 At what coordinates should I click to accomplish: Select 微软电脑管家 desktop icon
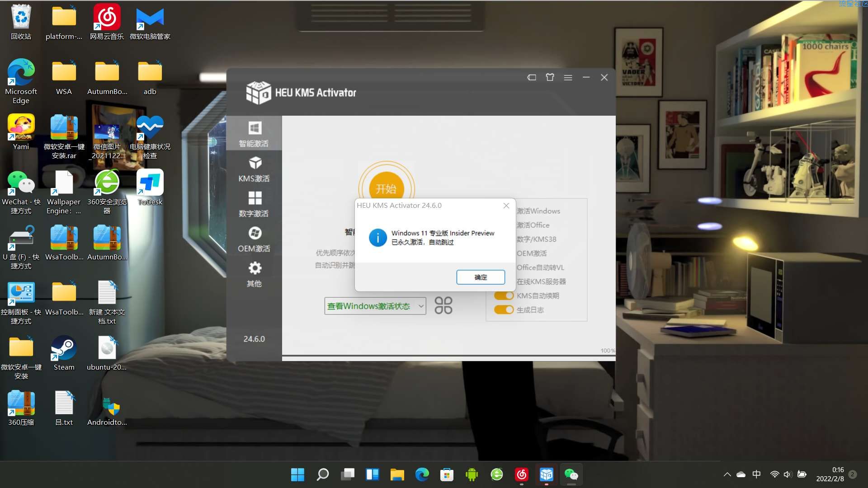(x=150, y=22)
